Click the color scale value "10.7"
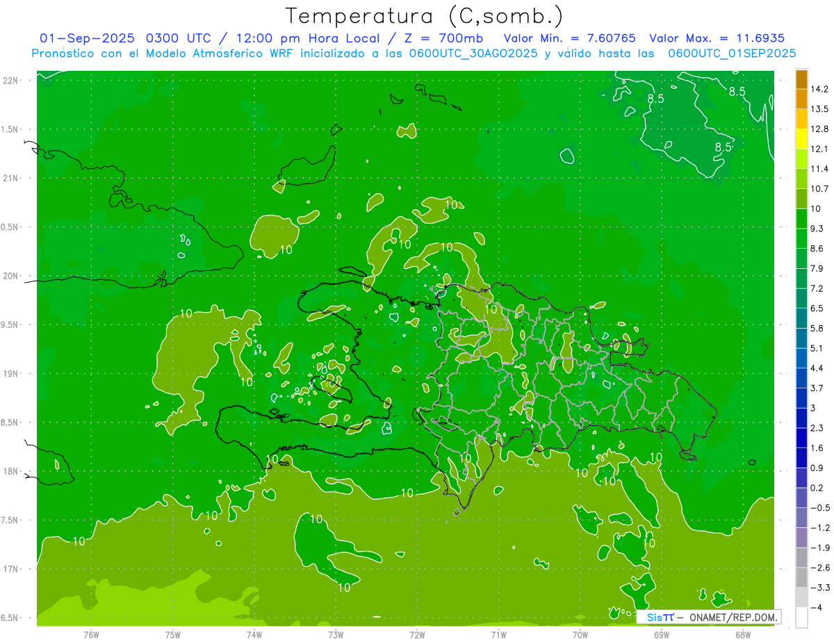 820,189
